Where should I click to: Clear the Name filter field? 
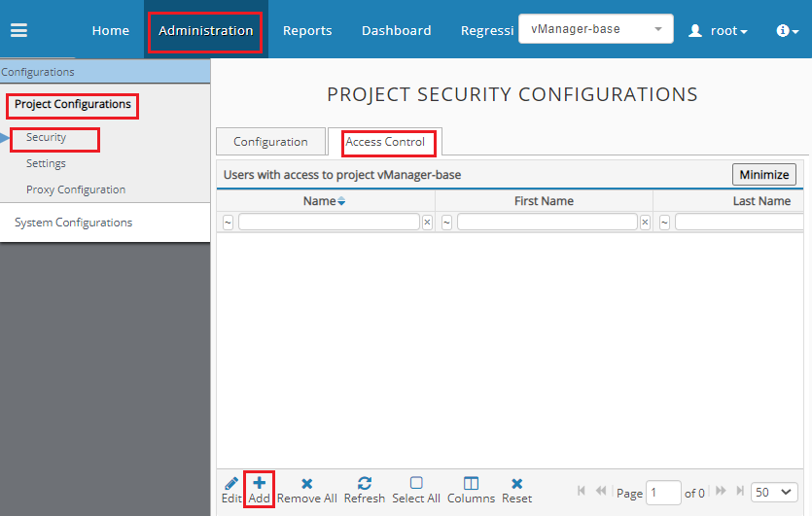pyautogui.click(x=427, y=223)
